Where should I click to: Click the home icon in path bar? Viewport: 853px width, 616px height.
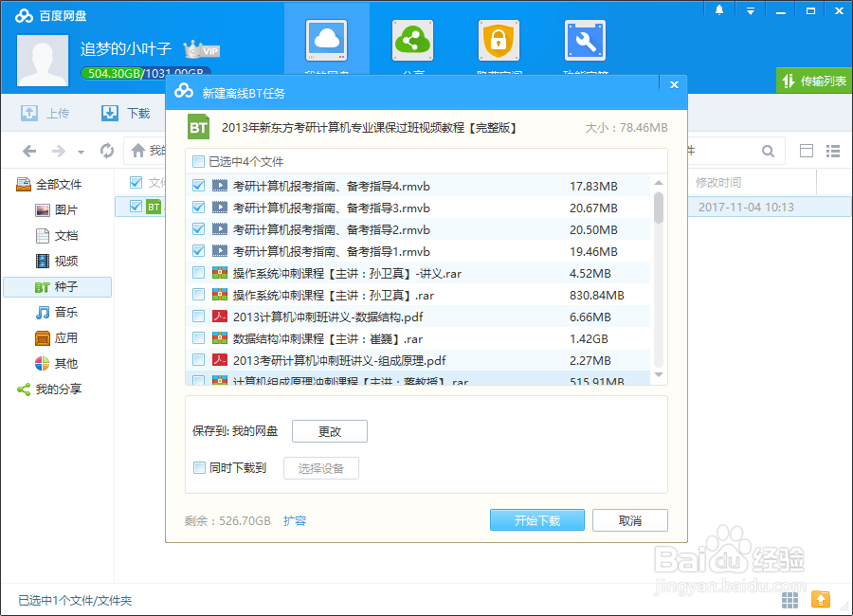[x=138, y=150]
